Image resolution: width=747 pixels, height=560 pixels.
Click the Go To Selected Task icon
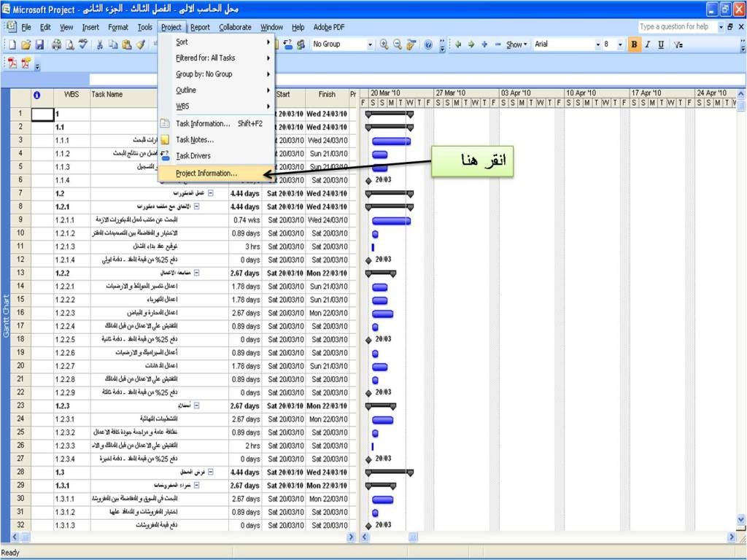pyautogui.click(x=411, y=44)
